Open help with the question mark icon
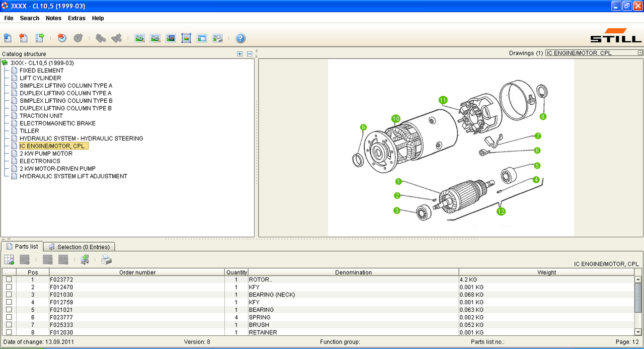 [x=240, y=38]
